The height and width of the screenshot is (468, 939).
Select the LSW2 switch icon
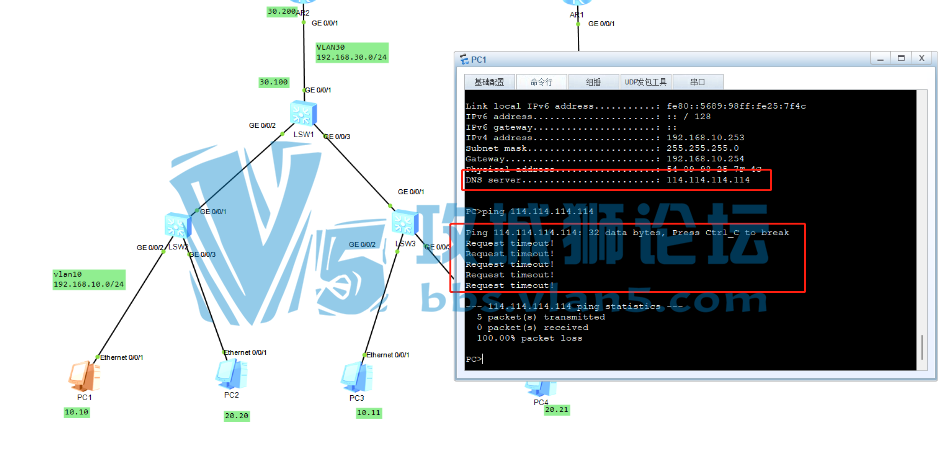click(x=177, y=225)
